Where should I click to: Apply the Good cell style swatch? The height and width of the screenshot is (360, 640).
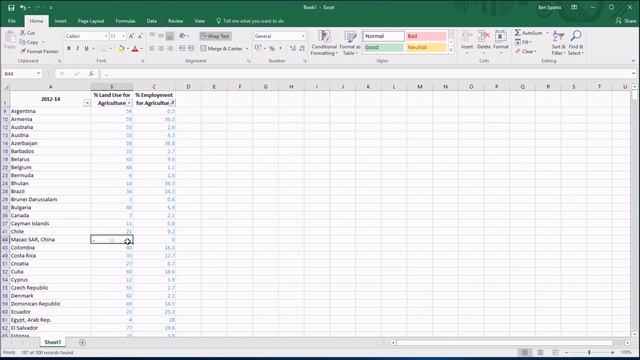click(x=383, y=47)
